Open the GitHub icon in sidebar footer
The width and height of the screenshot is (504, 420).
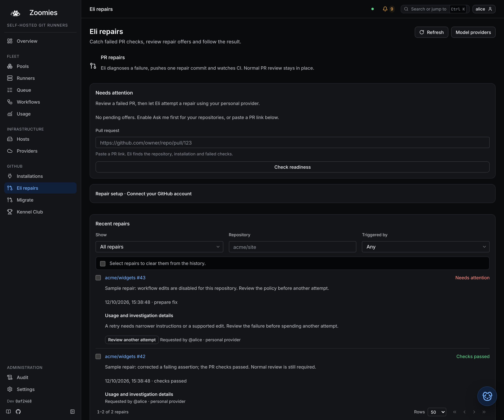tap(18, 412)
